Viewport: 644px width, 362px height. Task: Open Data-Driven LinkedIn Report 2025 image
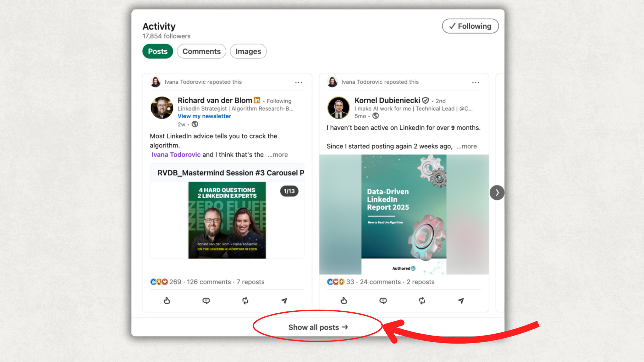click(404, 215)
